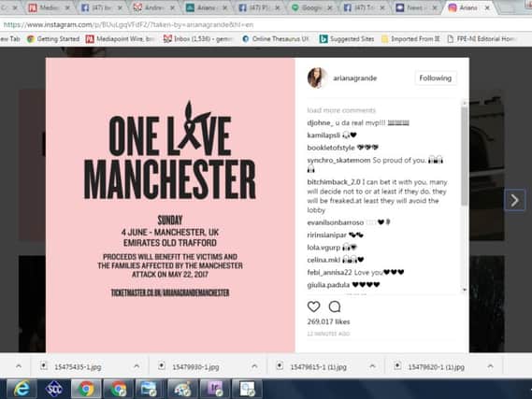Image resolution: width=532 pixels, height=399 pixels.
Task: Launch Internet Explorer from the taskbar
Action: tap(22, 389)
